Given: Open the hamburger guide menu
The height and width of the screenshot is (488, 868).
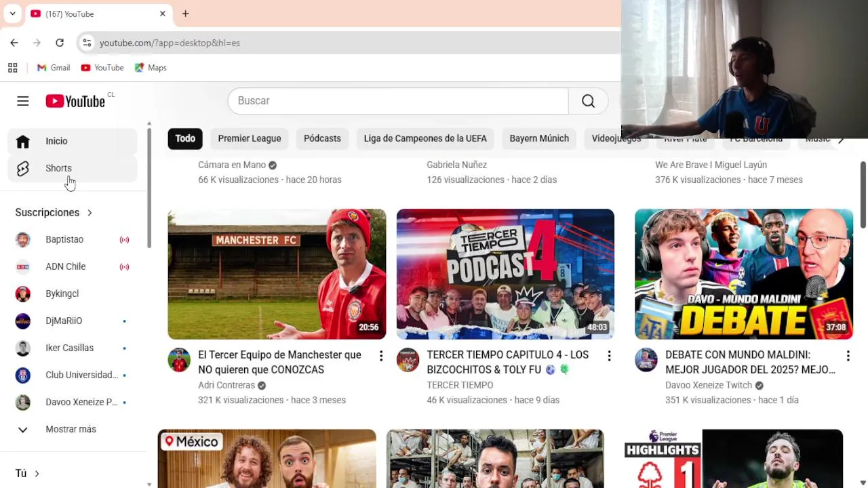Looking at the screenshot, I should pos(23,101).
